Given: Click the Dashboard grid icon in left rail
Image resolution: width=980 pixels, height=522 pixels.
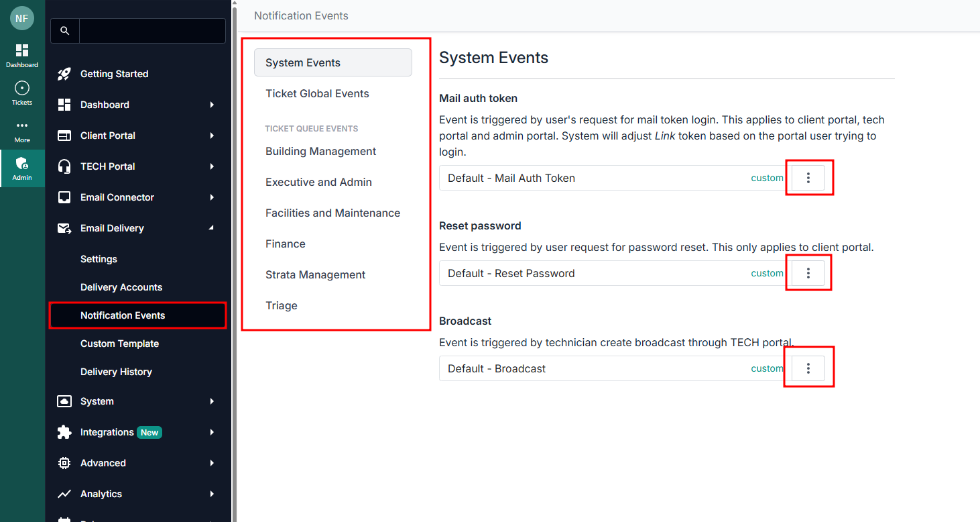Looking at the screenshot, I should click(x=22, y=51).
